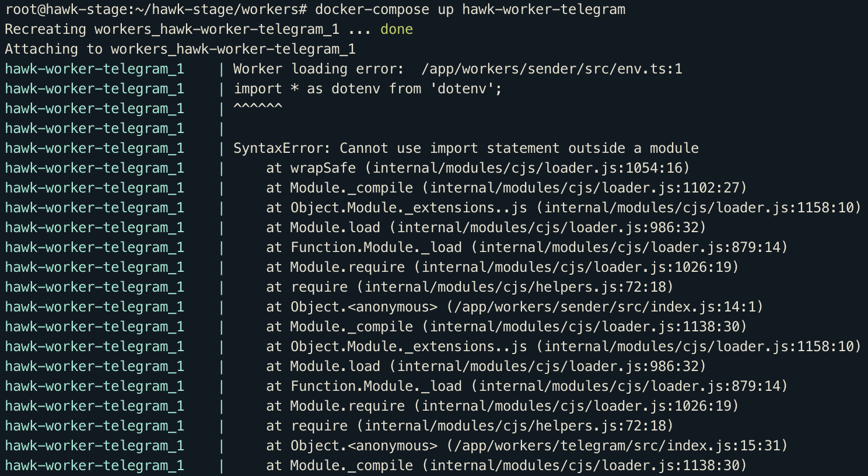Click the 'import * as dotenv' statement line
Viewport: 868px width, 476px height.
pyautogui.click(x=367, y=88)
